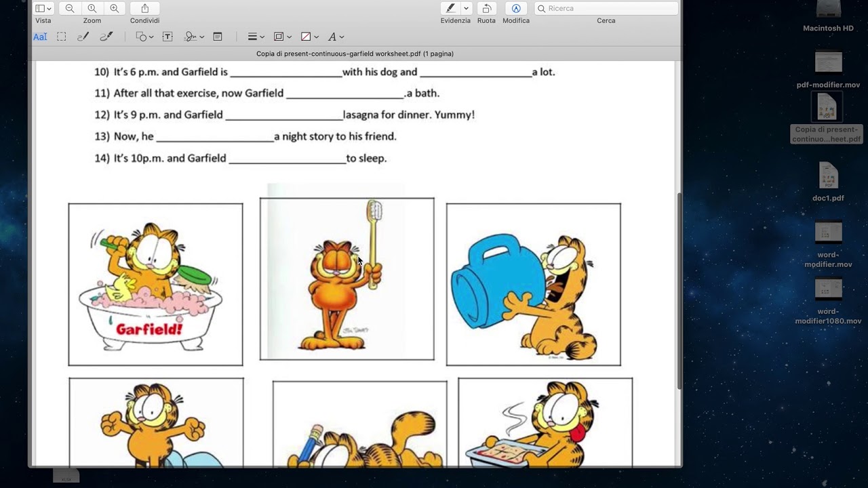Open the text font style menu
Screen dimensions: 868x488
336,37
